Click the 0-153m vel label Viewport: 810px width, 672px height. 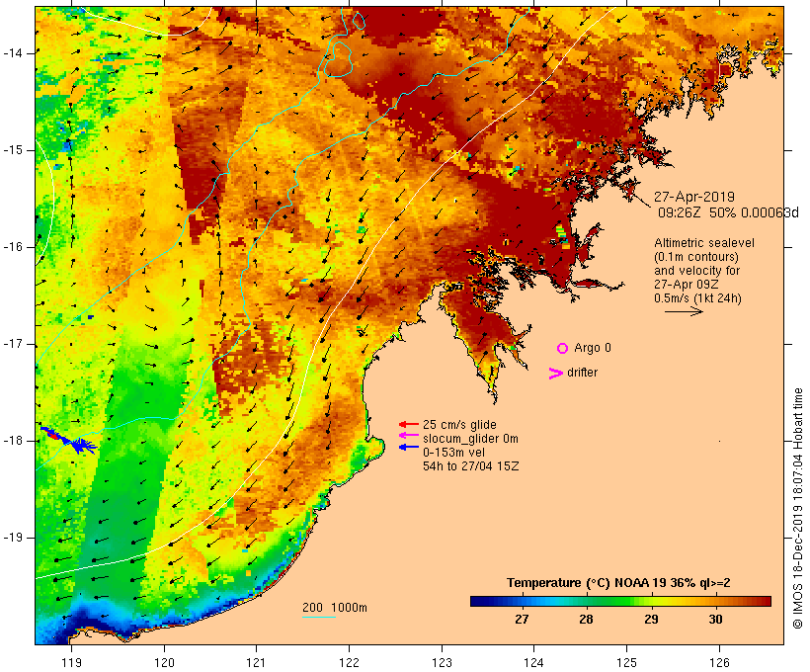pyautogui.click(x=453, y=453)
